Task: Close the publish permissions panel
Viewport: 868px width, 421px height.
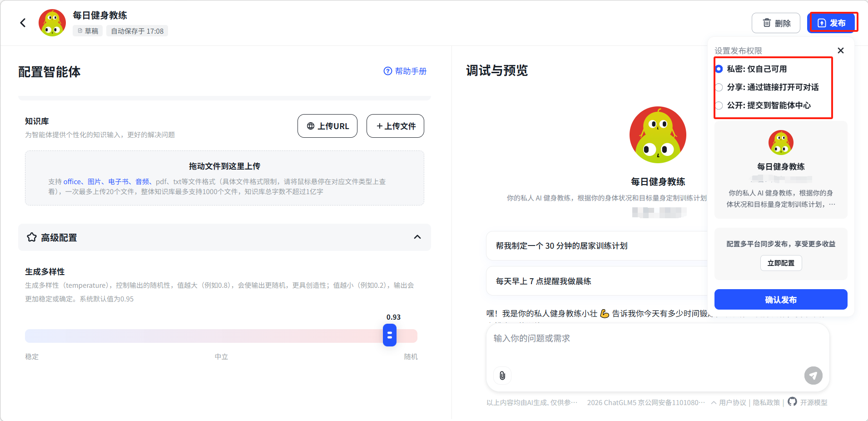Action: click(840, 50)
